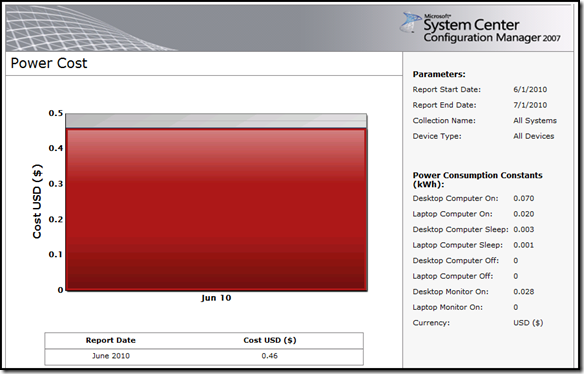Click the Desktop Computer Off label
584x374 pixels.
click(456, 261)
